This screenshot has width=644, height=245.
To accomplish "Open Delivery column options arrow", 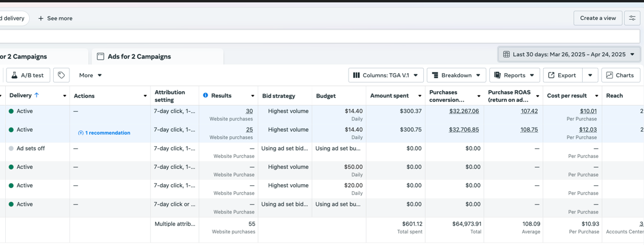I will click(64, 96).
